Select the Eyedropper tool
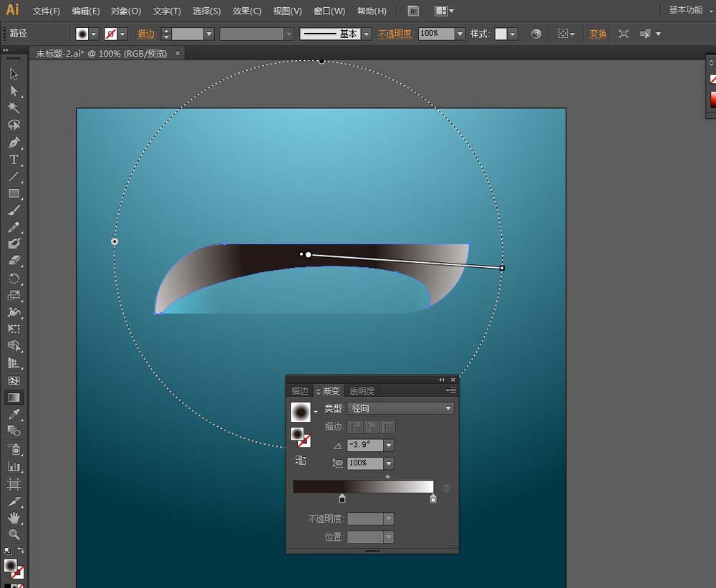 pyautogui.click(x=14, y=414)
